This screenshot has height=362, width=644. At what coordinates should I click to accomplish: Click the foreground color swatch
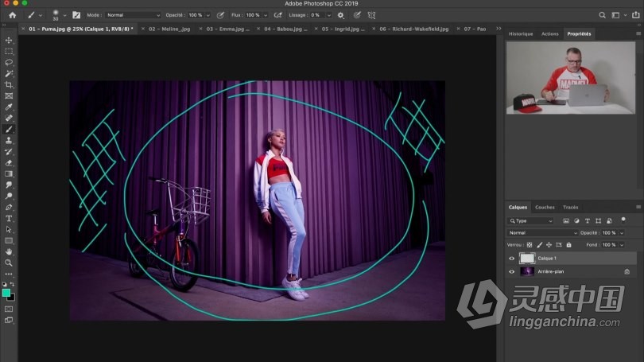coord(6,293)
